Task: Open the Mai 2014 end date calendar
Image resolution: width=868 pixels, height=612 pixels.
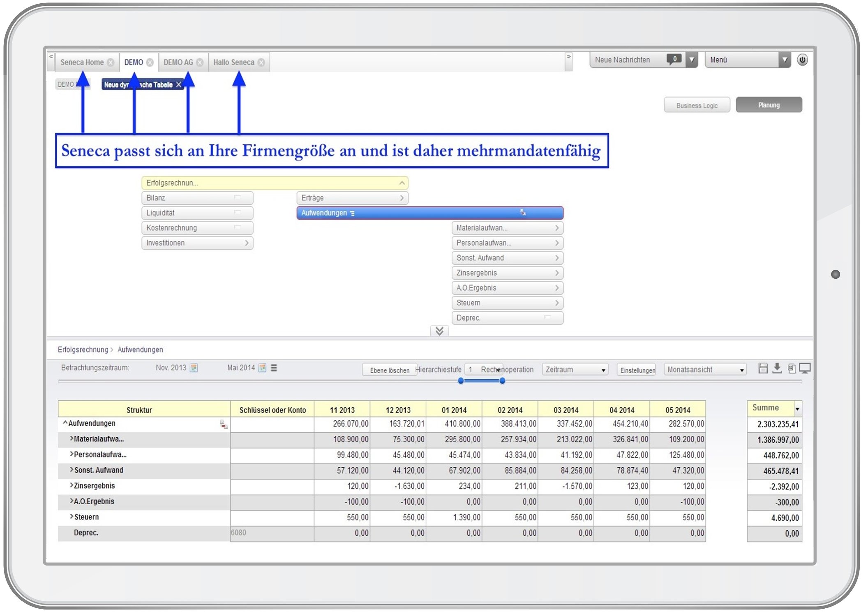Action: click(262, 368)
